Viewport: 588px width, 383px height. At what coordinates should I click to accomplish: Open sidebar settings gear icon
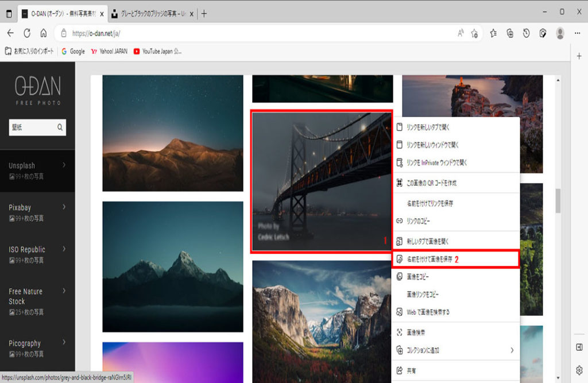pos(579,369)
